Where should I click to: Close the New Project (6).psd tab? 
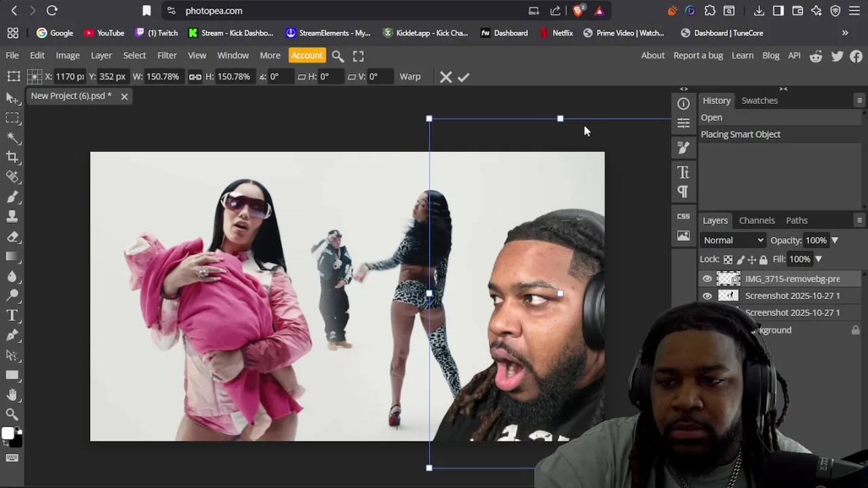click(124, 96)
